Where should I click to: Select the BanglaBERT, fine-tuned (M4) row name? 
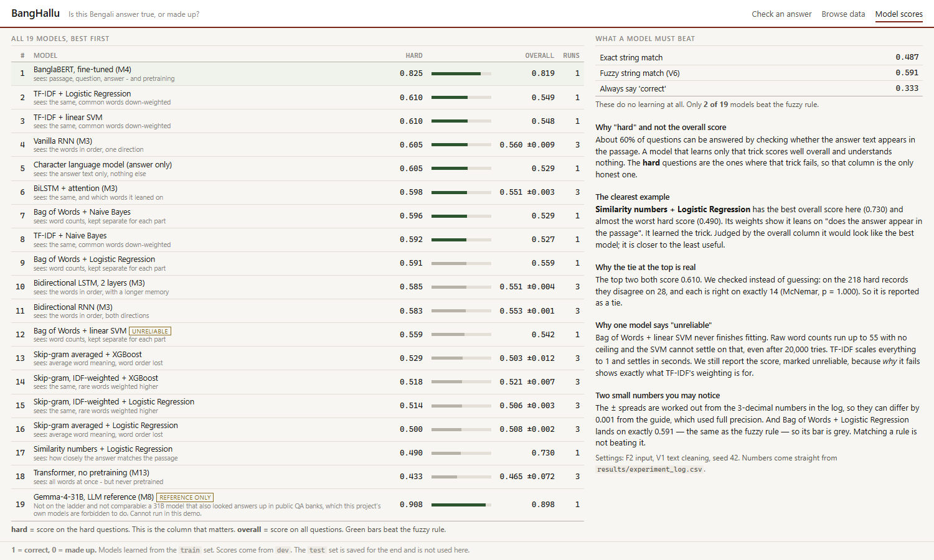tap(82, 70)
